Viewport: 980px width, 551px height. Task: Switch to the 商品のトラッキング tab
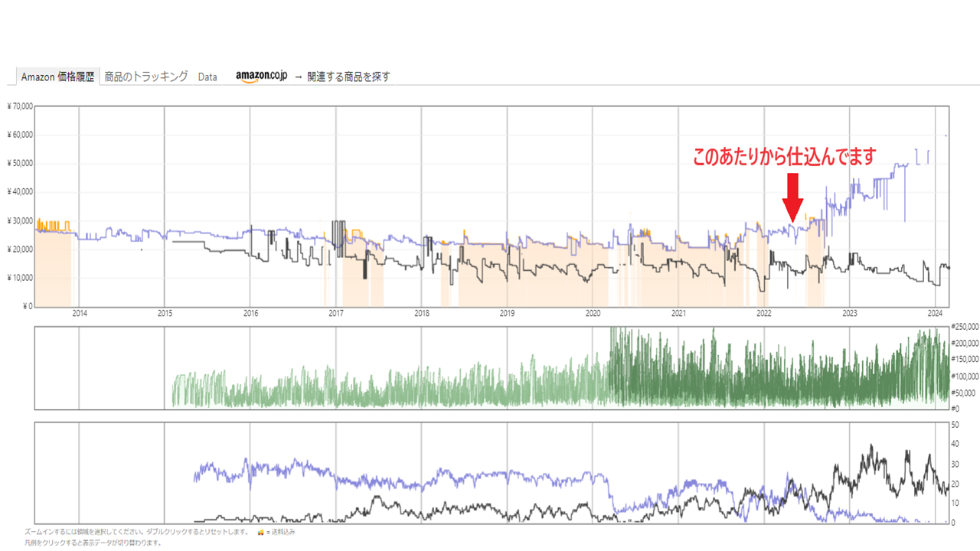tap(146, 77)
